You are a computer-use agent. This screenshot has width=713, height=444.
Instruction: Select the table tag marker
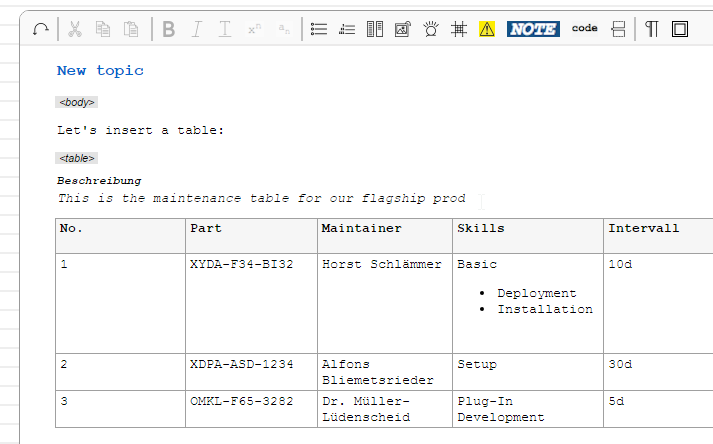77,158
